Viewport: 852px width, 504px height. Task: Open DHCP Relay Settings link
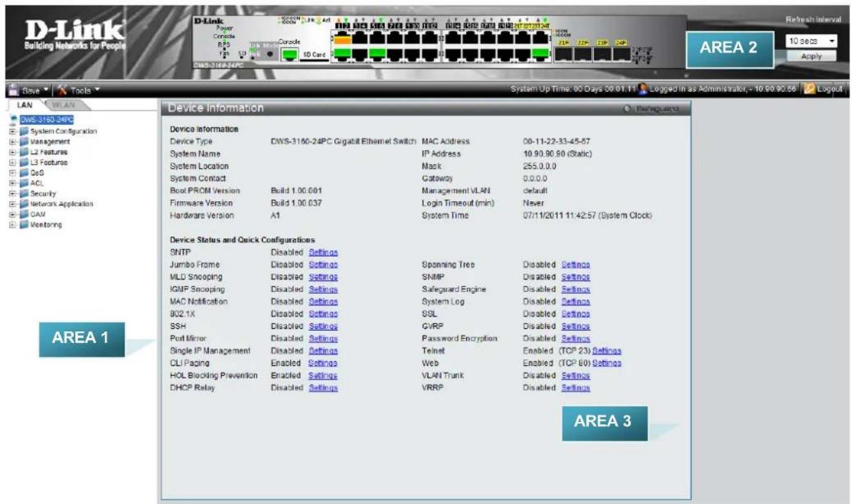pos(323,387)
